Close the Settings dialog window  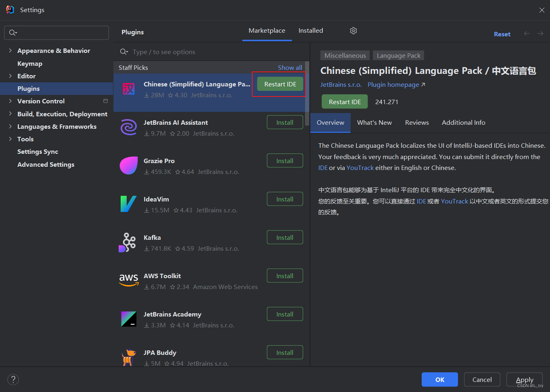pos(542,10)
